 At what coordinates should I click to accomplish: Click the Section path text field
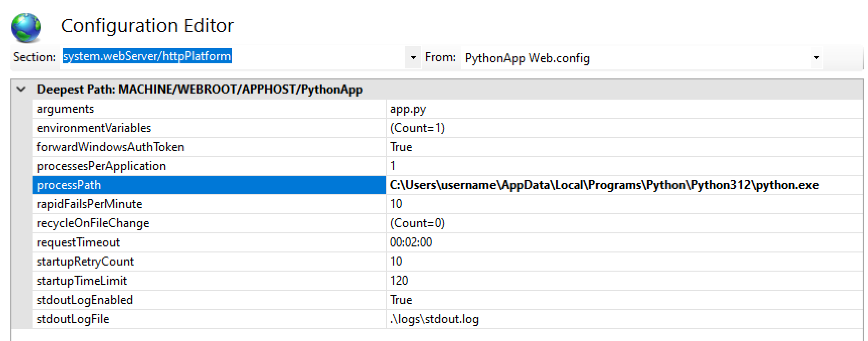[232, 57]
